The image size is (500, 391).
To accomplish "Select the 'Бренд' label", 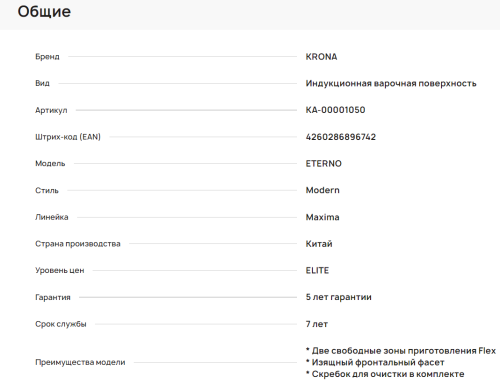I will tap(47, 57).
